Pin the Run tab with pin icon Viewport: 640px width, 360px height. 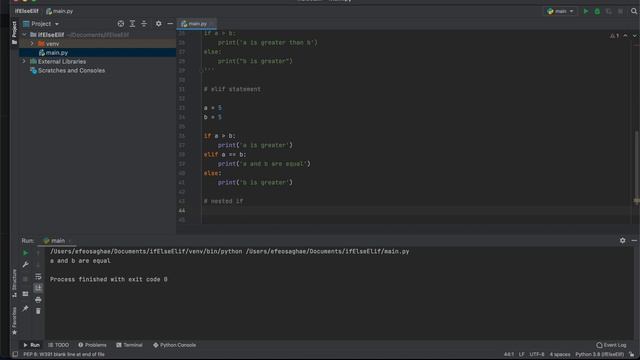click(25, 308)
